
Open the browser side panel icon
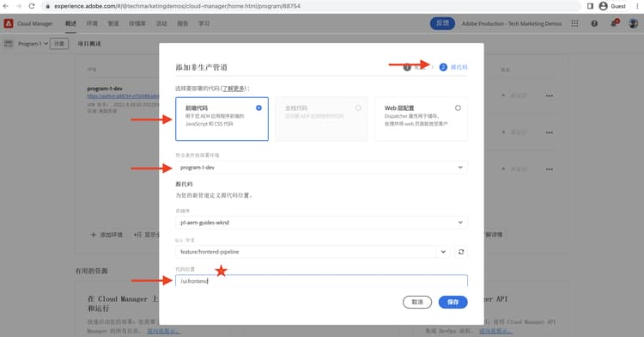tap(590, 6)
